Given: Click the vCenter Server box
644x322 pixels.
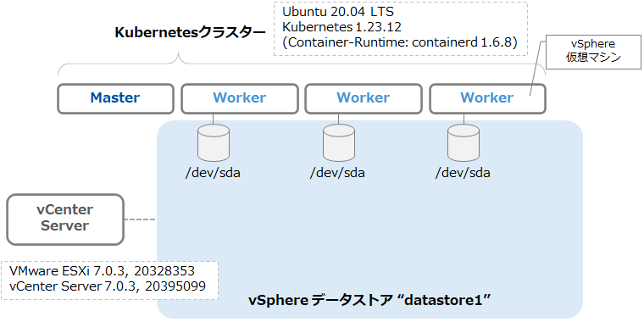Looking at the screenshot, I should click(65, 219).
